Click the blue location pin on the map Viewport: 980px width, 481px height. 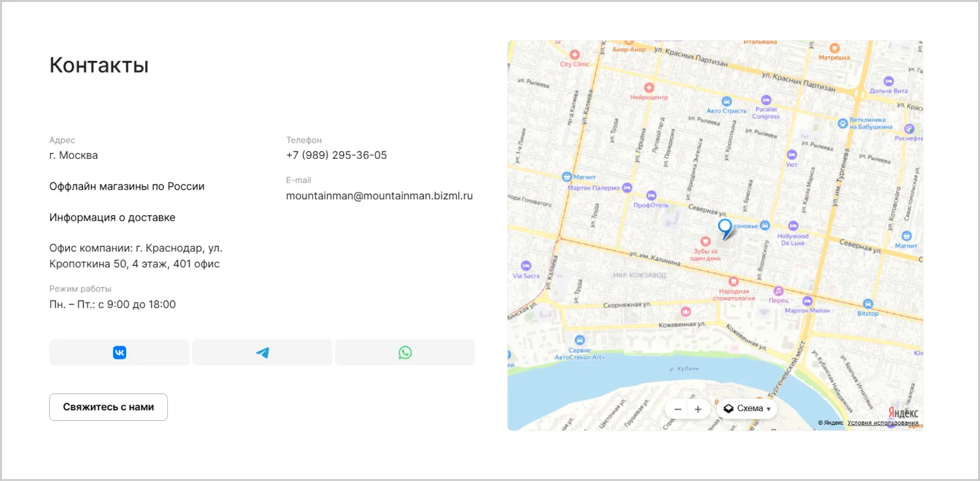pyautogui.click(x=725, y=229)
